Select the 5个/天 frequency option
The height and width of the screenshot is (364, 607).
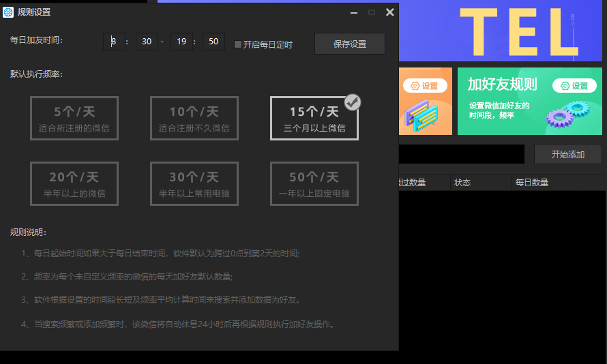[74, 119]
